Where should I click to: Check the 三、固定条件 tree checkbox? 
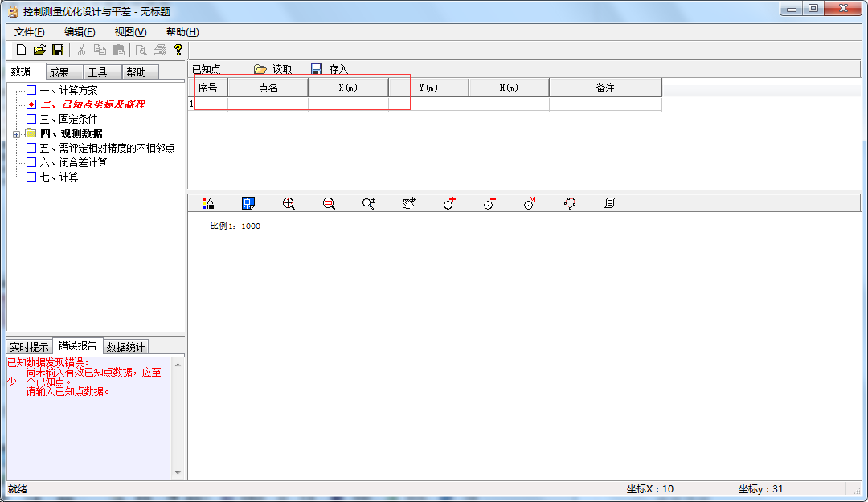tap(31, 119)
